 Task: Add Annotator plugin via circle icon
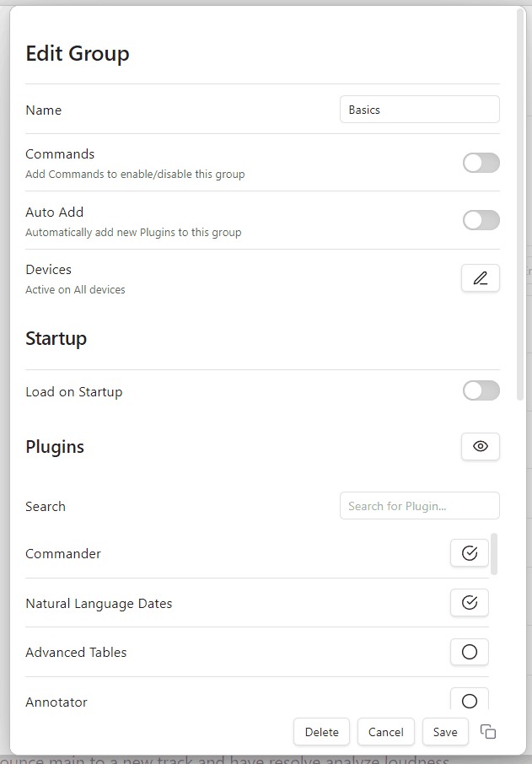pyautogui.click(x=470, y=701)
